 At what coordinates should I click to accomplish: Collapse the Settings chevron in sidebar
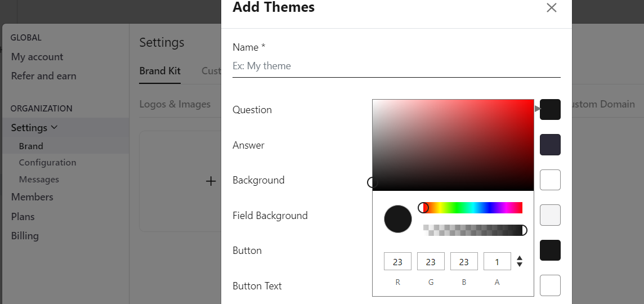[54, 128]
